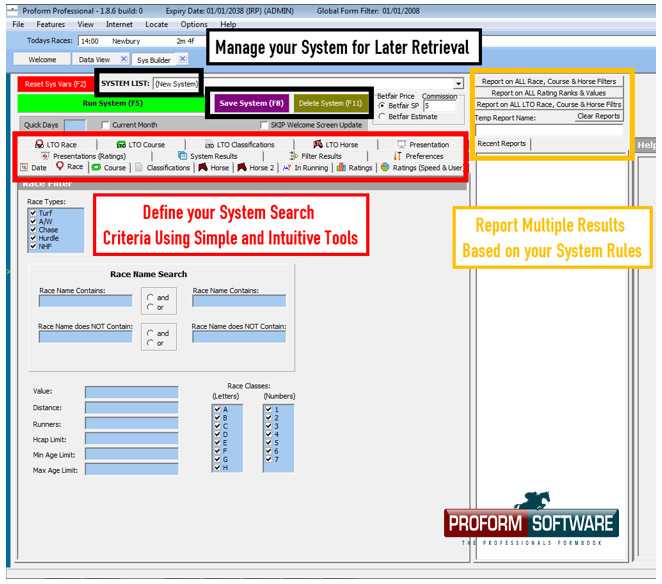Uncheck the Hurdle race type
Image resolution: width=662 pixels, height=584 pixels.
[33, 238]
